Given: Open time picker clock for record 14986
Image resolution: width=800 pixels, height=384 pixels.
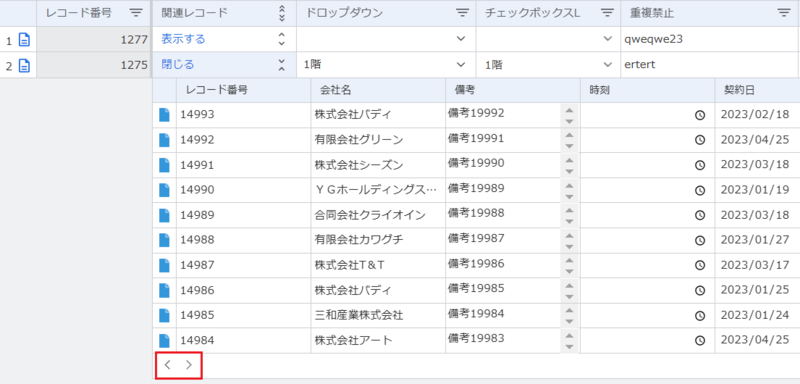Looking at the screenshot, I should pos(700,290).
